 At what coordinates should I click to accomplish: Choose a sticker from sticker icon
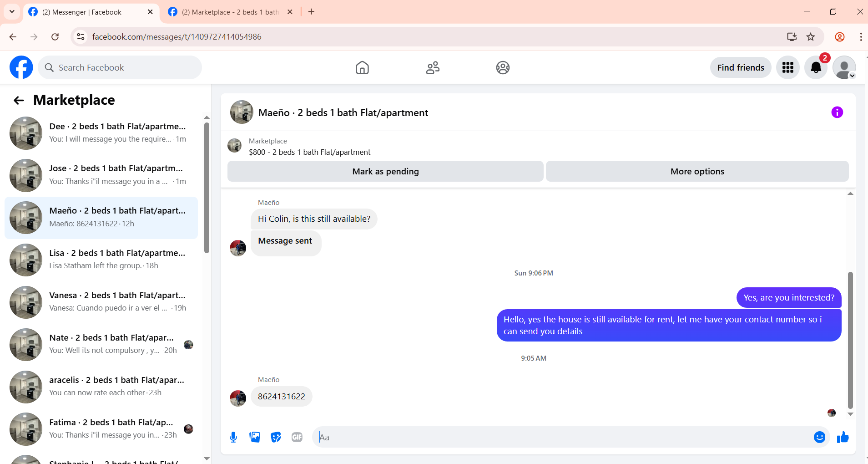click(x=276, y=437)
